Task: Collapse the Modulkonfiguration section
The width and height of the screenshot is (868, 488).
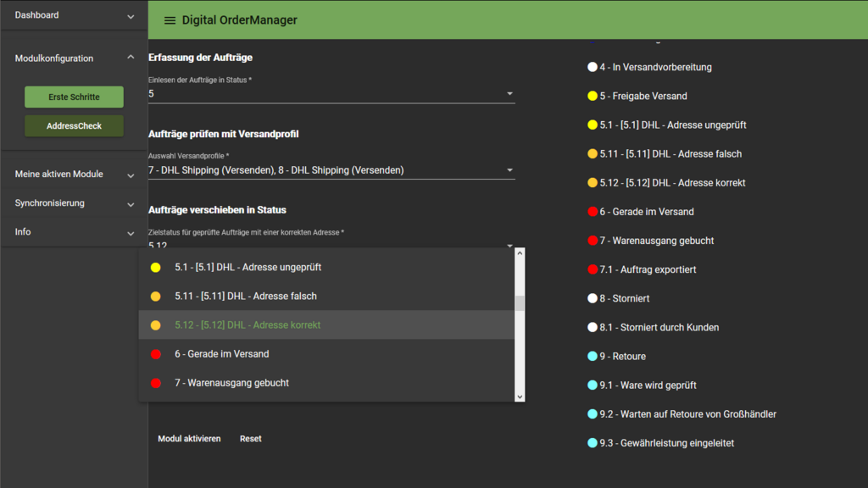Action: point(131,58)
